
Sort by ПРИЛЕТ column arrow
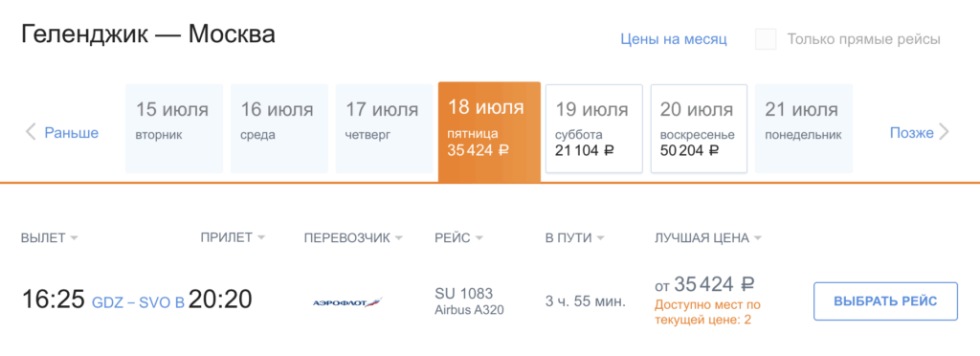261,238
